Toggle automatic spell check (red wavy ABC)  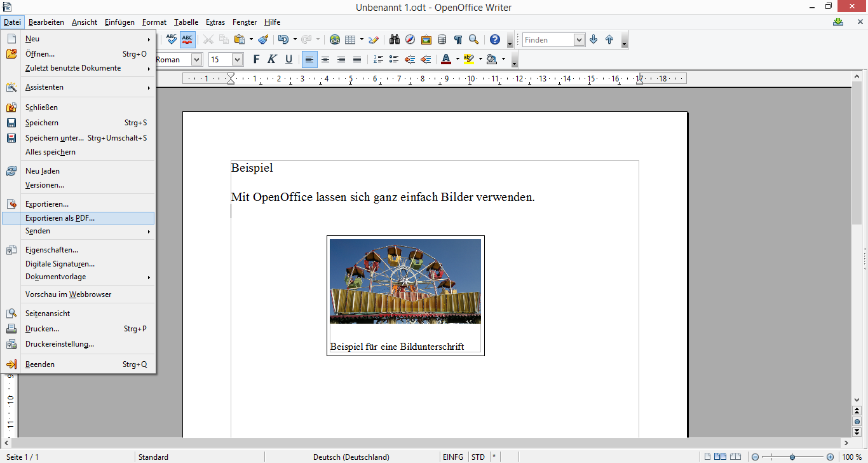187,39
